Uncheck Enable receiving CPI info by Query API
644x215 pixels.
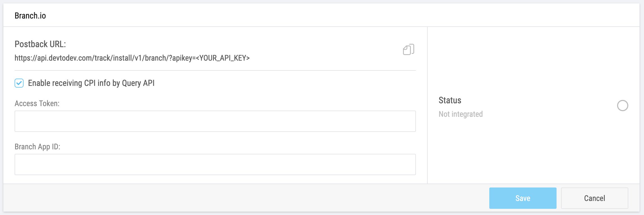point(19,83)
